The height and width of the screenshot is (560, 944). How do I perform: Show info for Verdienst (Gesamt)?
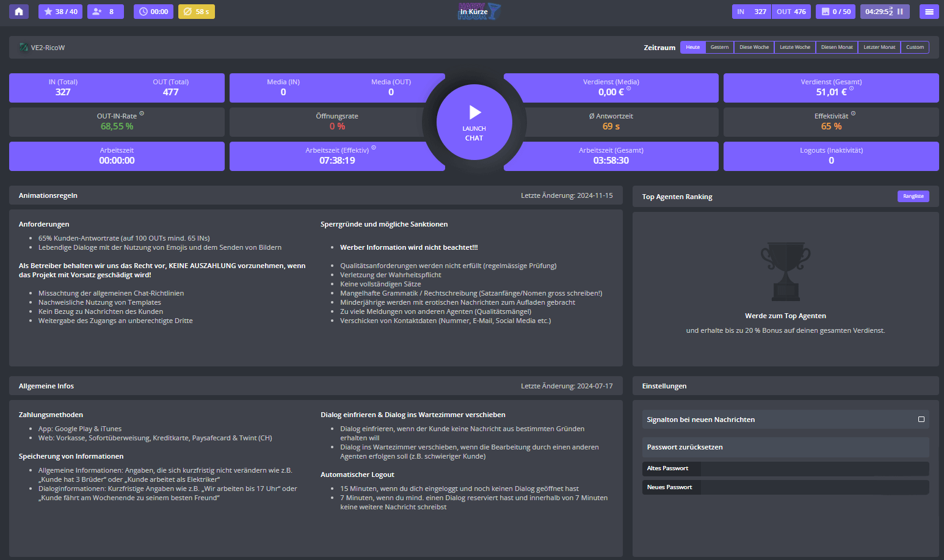pyautogui.click(x=852, y=89)
